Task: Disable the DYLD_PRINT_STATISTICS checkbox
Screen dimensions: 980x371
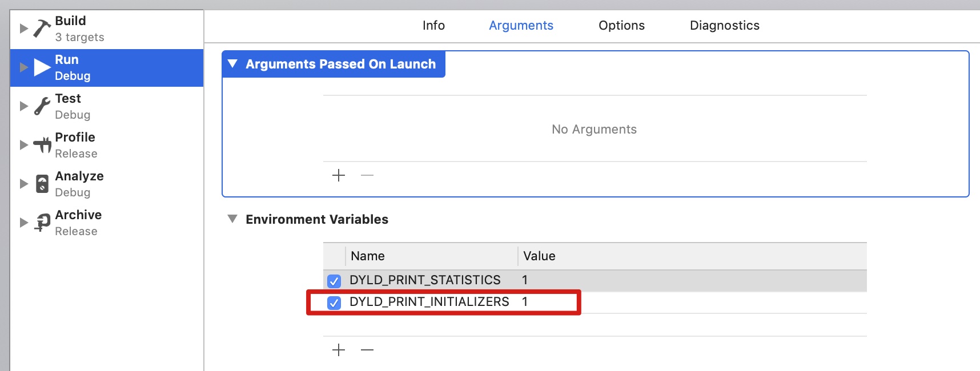Action: [334, 281]
